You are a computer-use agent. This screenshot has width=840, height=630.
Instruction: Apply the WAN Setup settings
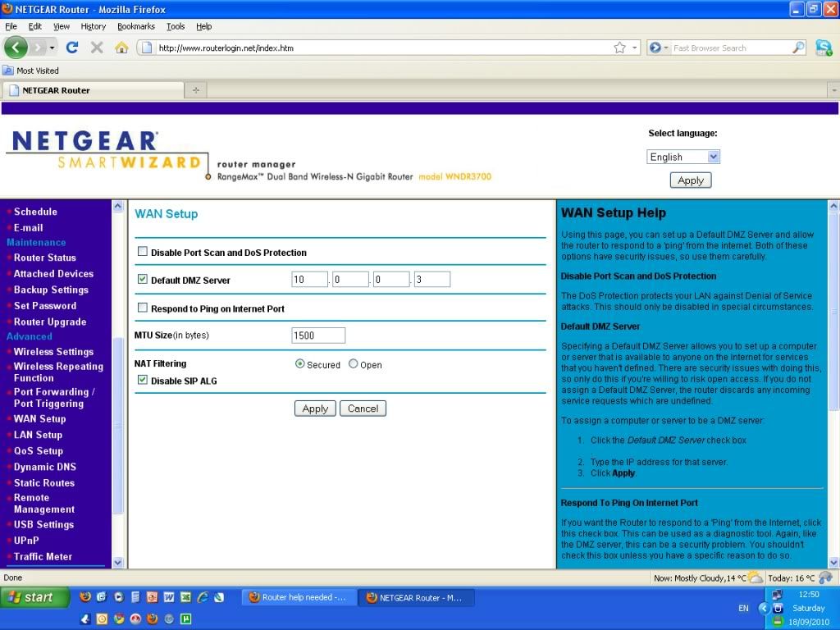(315, 409)
